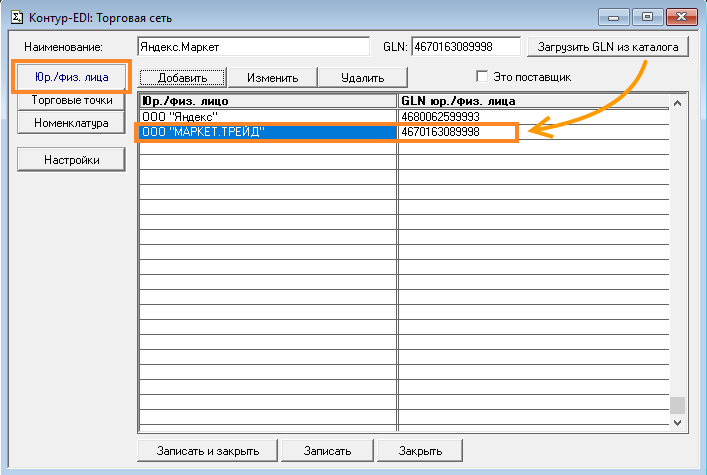This screenshot has height=475, width=707.
Task: Open the Юр./физ. лица section
Action: (71, 77)
